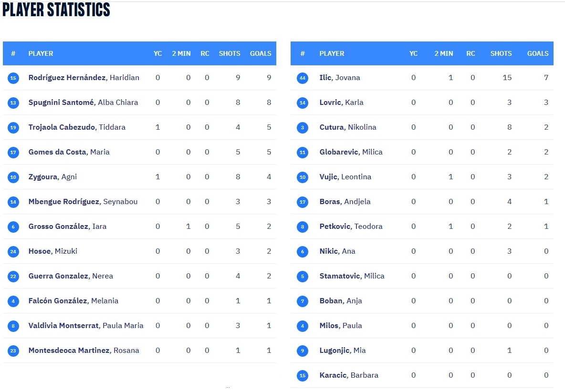Screen dimensions: 565x392
Task: Click jersey badge 9 beside Lugonjic
Action: [x=303, y=351]
